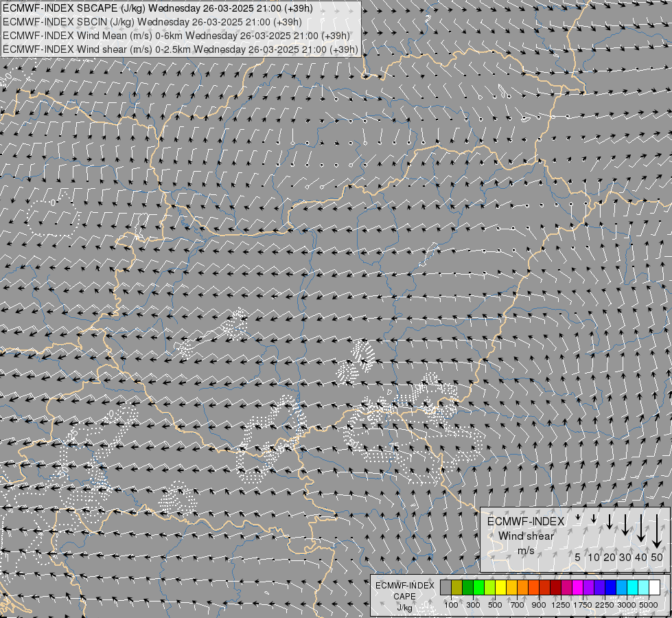
Task: Click the Wind shear 0-2.5km title line
Action: 181,49
